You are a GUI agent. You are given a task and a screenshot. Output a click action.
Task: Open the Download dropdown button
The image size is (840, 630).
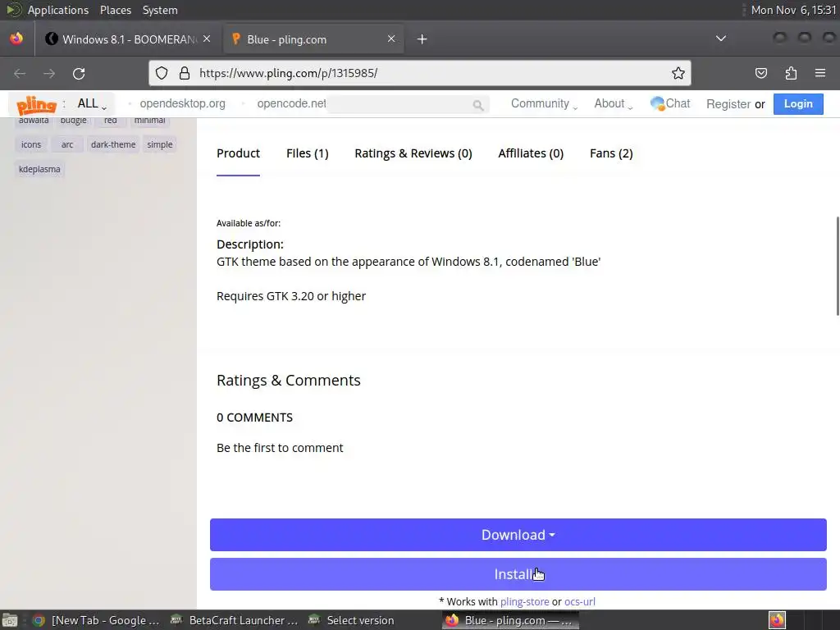[x=518, y=535]
